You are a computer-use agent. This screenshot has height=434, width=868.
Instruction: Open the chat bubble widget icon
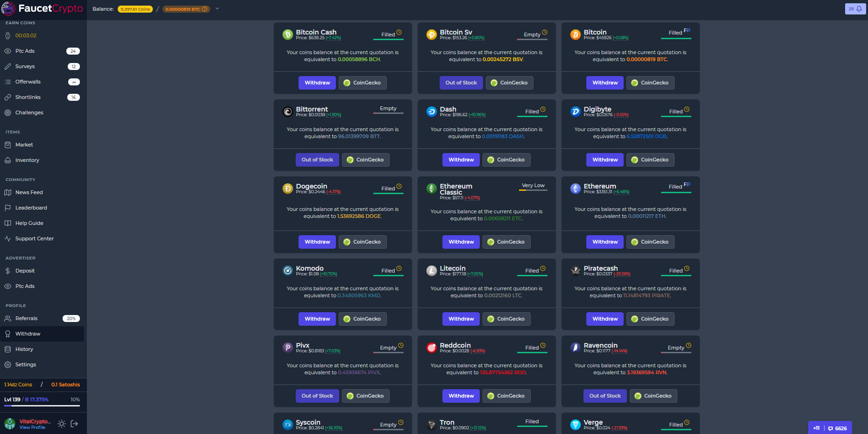tap(830, 428)
